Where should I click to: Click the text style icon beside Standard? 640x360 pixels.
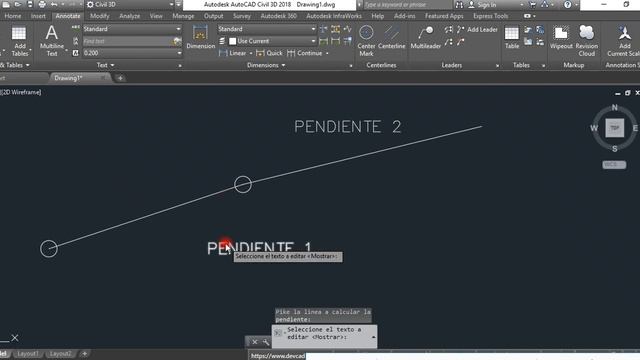(76, 28)
